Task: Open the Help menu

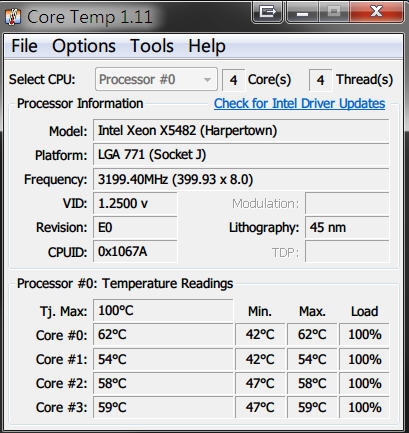Action: [x=207, y=46]
